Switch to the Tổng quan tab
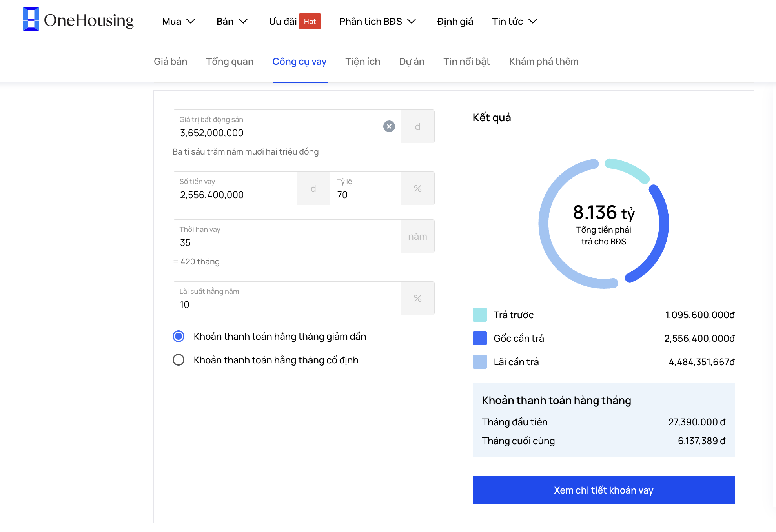Viewport: 776px width, 532px height. [x=230, y=62]
